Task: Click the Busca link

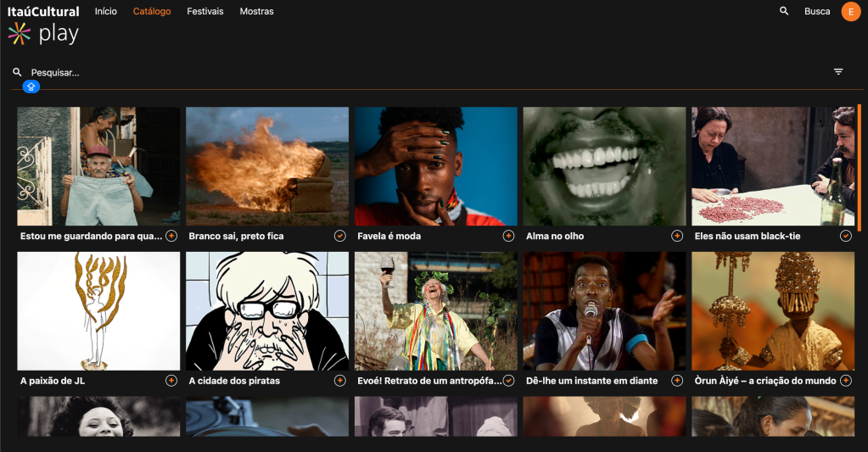Action: pyautogui.click(x=817, y=12)
